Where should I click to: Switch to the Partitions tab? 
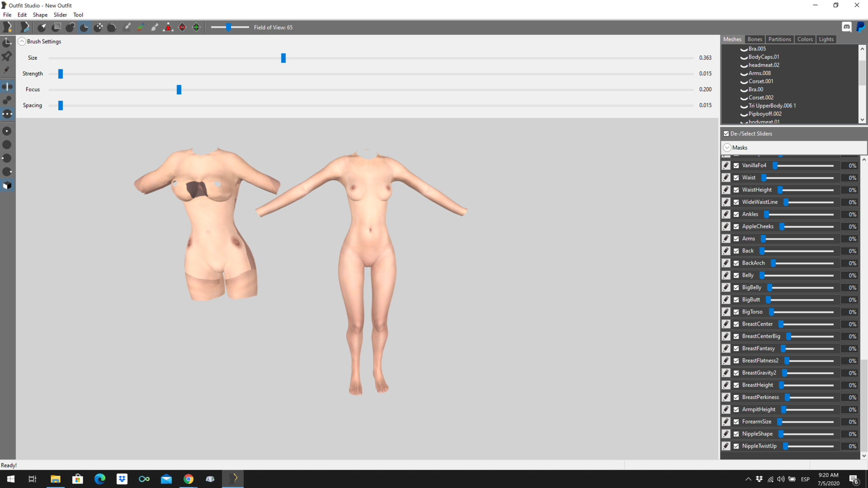click(x=779, y=39)
